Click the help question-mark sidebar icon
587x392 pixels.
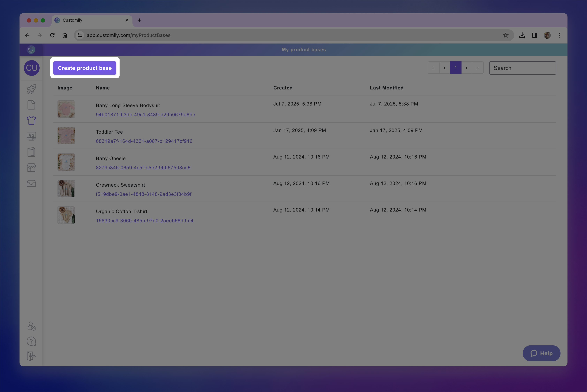tap(31, 341)
